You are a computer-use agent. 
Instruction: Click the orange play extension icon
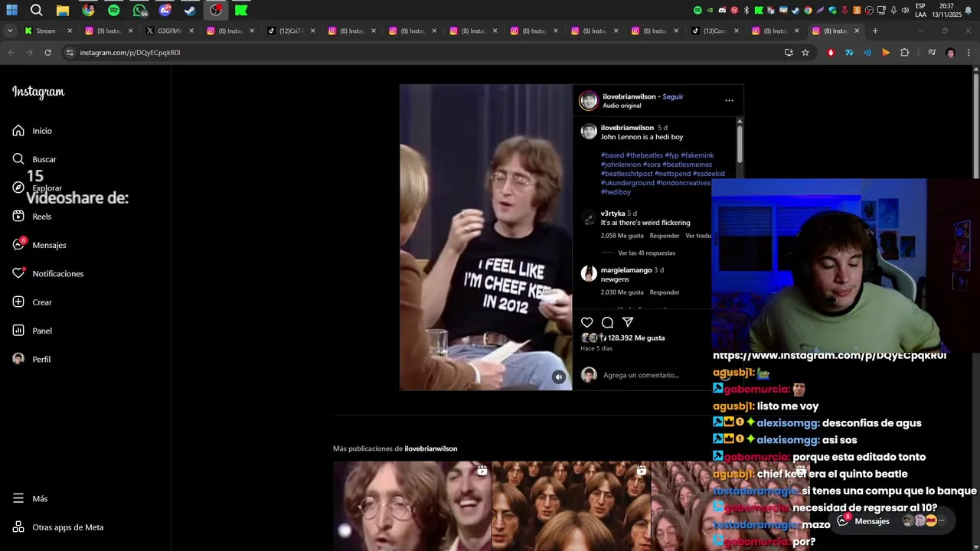coord(886,53)
